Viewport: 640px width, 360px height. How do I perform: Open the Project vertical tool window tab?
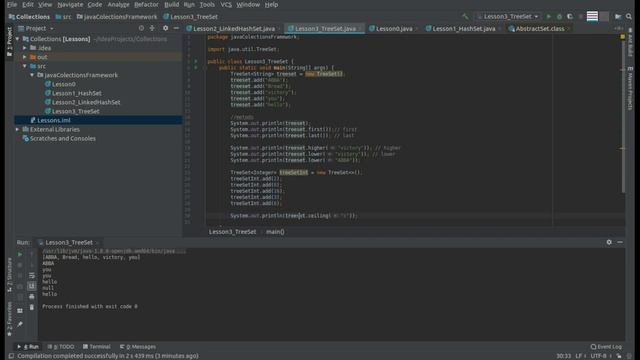coord(9,41)
